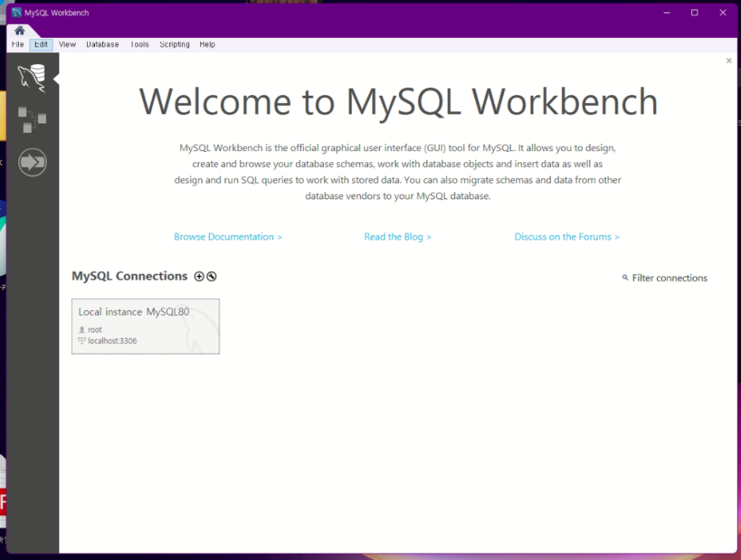The height and width of the screenshot is (560, 741).
Task: Select the MySQL connections dolphin sidebar icon
Action: 32,78
